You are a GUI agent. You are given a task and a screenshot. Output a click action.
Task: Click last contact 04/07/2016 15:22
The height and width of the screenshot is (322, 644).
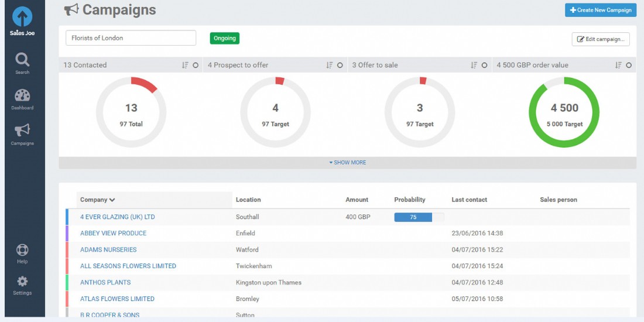[x=477, y=250]
